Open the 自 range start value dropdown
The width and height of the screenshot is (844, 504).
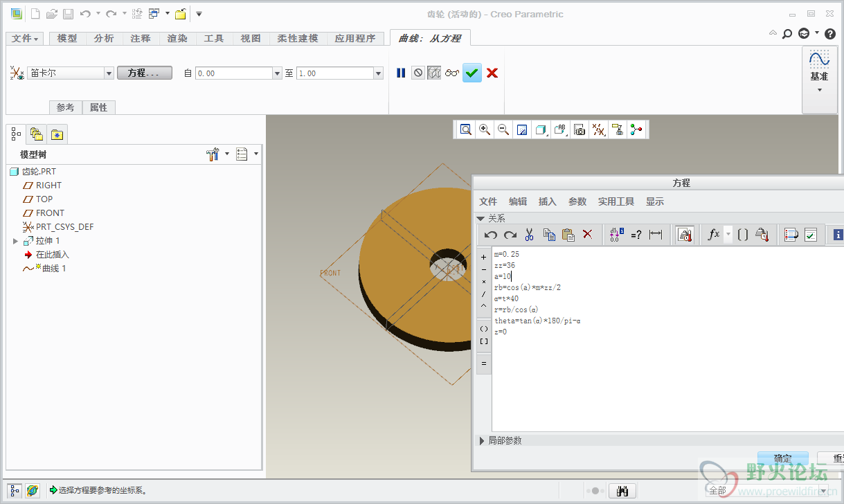tap(278, 73)
